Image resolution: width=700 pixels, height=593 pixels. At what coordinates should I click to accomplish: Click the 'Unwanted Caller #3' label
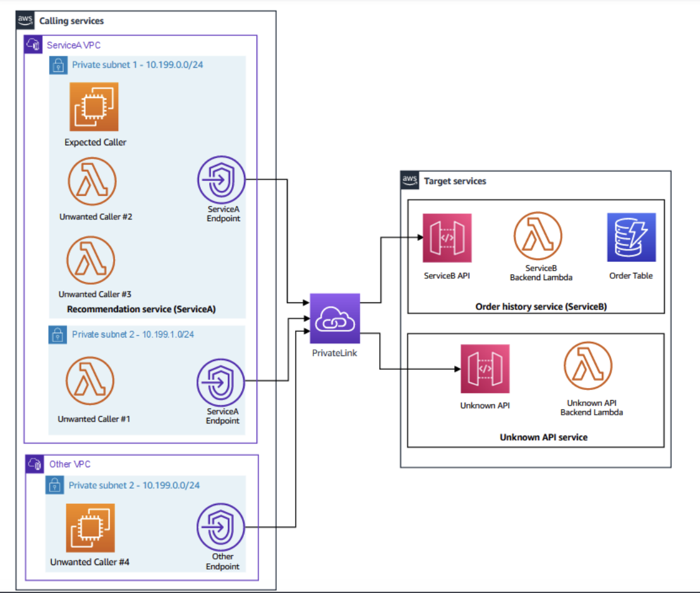95,295
